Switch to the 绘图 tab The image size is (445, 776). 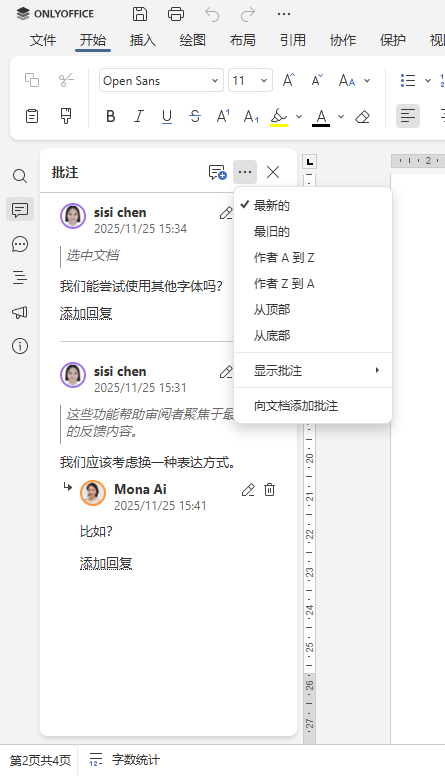coord(193,40)
